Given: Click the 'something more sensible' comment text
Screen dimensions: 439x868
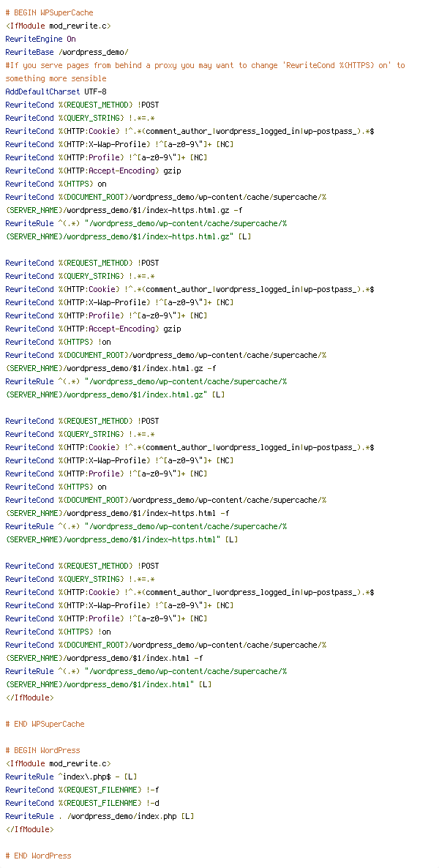Looking at the screenshot, I should pos(56,79).
